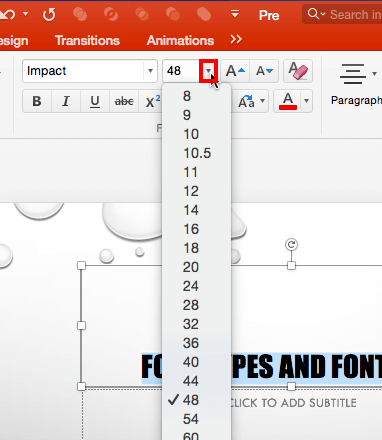Image resolution: width=382 pixels, height=440 pixels.
Task: Choose 16 in the size list
Action: pyautogui.click(x=197, y=229)
